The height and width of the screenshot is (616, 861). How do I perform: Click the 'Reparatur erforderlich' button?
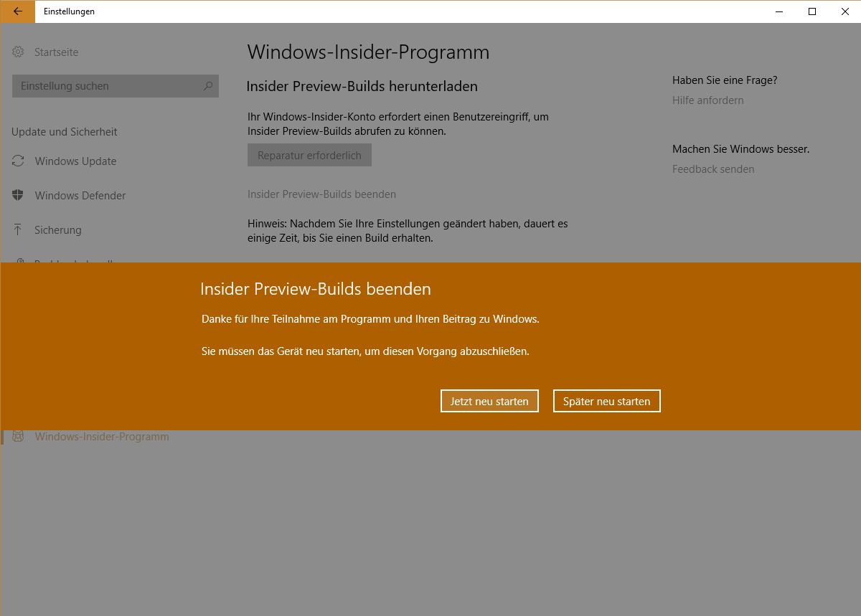(309, 155)
